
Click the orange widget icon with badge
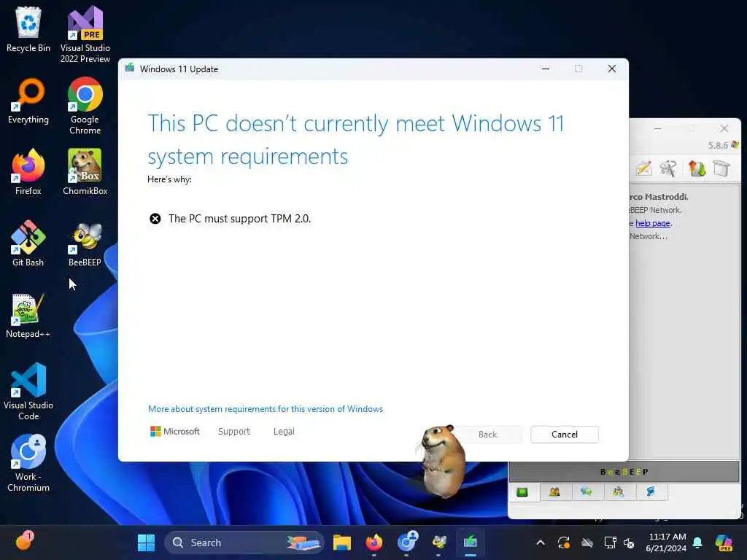pyautogui.click(x=24, y=541)
